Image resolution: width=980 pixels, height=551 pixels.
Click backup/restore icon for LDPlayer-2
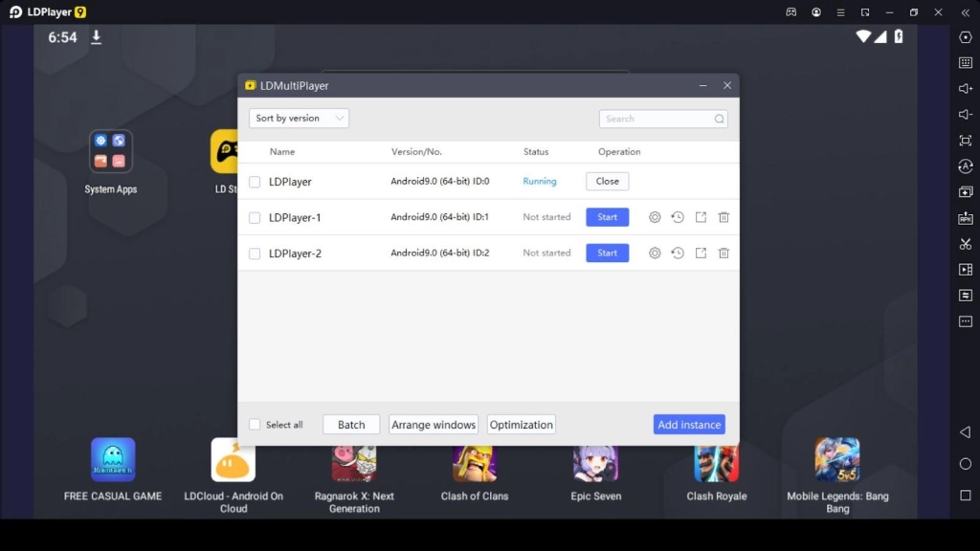tap(678, 253)
